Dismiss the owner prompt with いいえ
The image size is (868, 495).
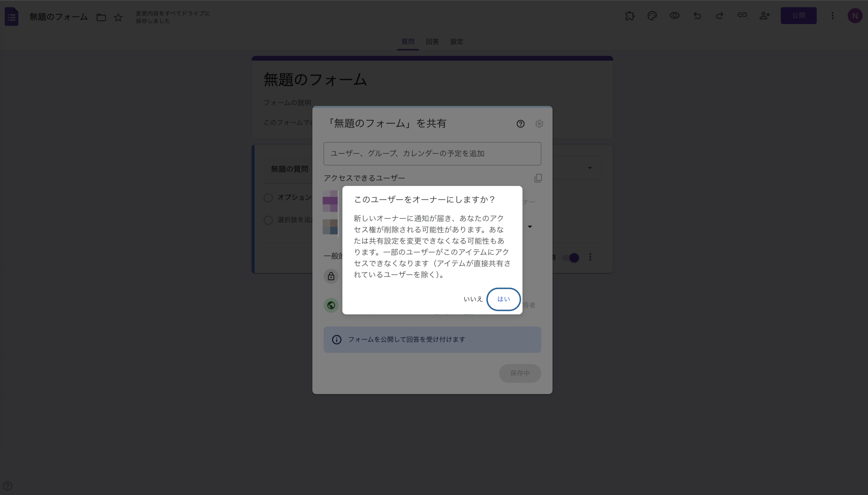point(473,299)
